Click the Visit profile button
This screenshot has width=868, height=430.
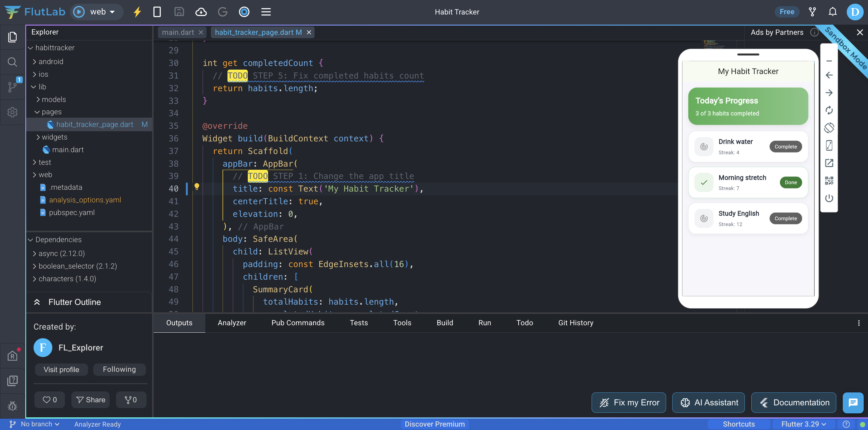pos(61,369)
